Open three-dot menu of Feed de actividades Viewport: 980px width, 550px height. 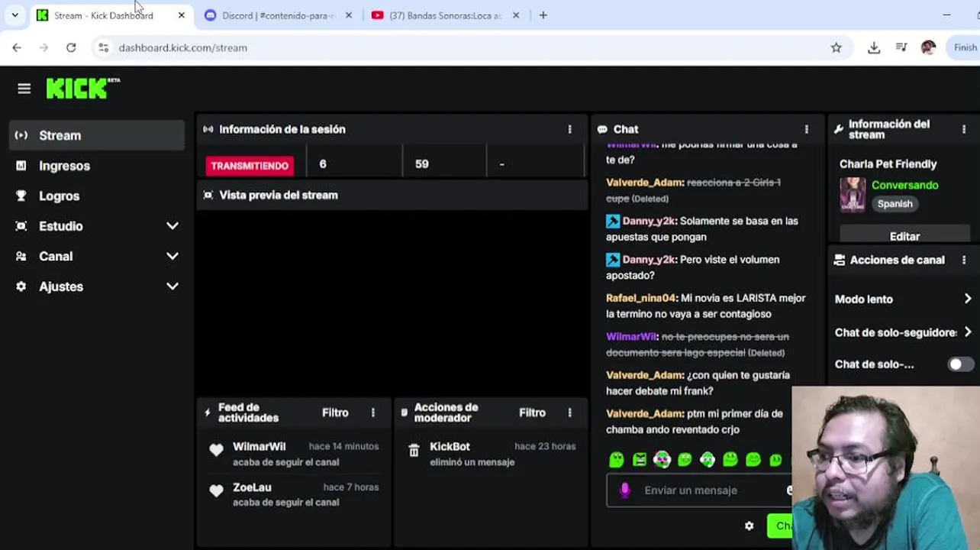(x=373, y=412)
